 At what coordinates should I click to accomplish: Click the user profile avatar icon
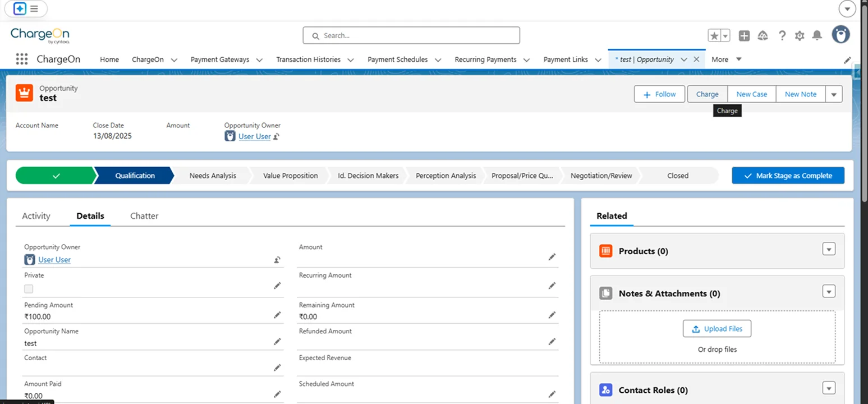pyautogui.click(x=841, y=35)
